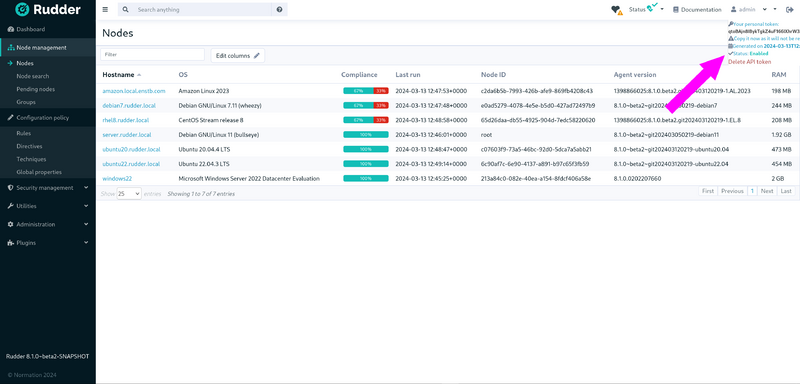Click the calendar icon by Generated on

730,46
